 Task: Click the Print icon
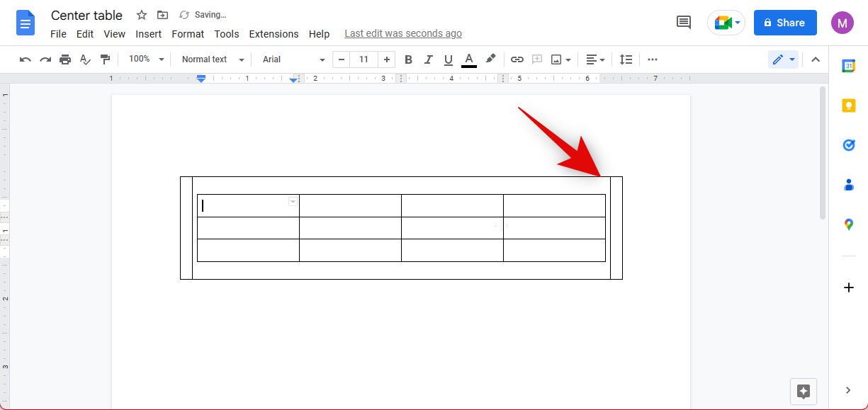pyautogui.click(x=65, y=59)
